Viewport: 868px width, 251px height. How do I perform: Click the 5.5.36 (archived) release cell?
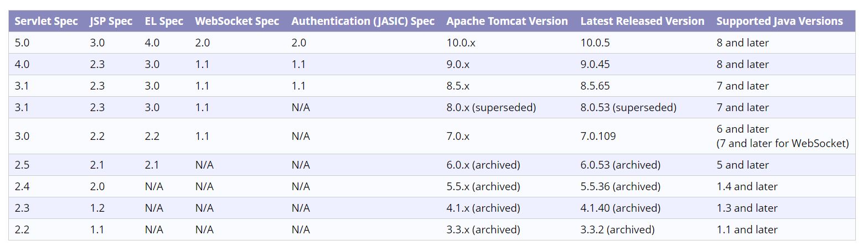tap(620, 186)
